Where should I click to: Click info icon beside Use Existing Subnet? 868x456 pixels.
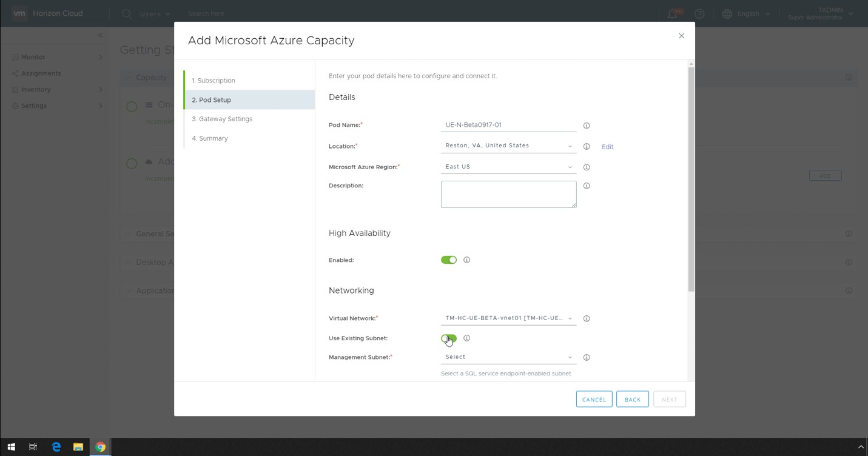(466, 338)
